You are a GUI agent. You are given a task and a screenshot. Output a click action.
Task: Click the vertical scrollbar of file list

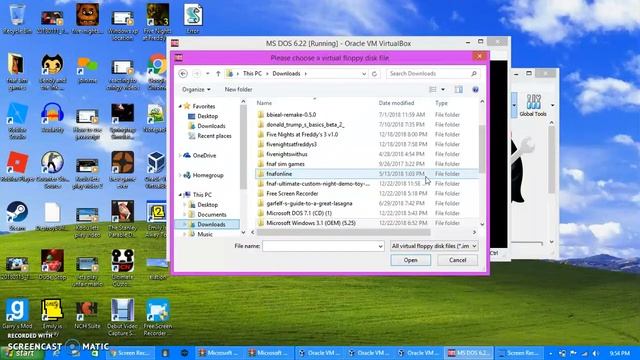[x=482, y=149]
